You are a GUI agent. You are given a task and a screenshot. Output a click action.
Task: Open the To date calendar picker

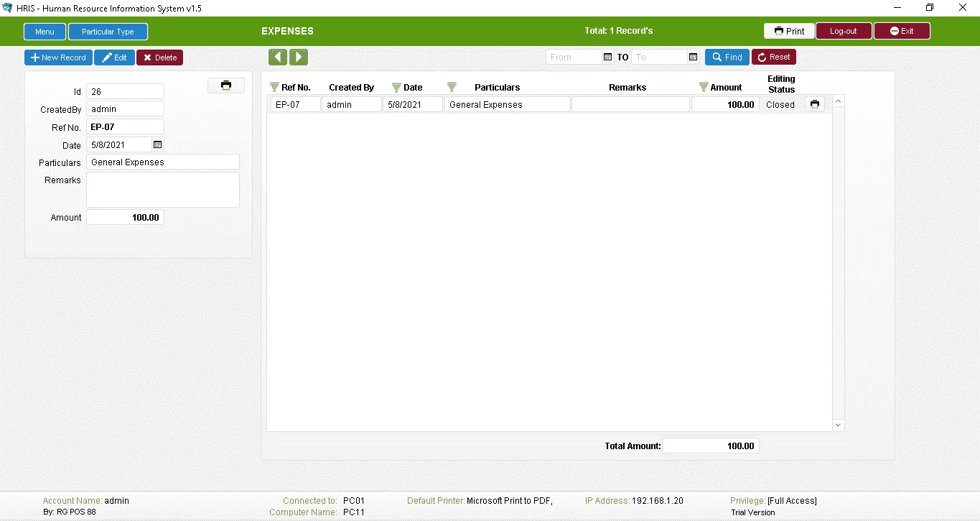pyautogui.click(x=693, y=57)
